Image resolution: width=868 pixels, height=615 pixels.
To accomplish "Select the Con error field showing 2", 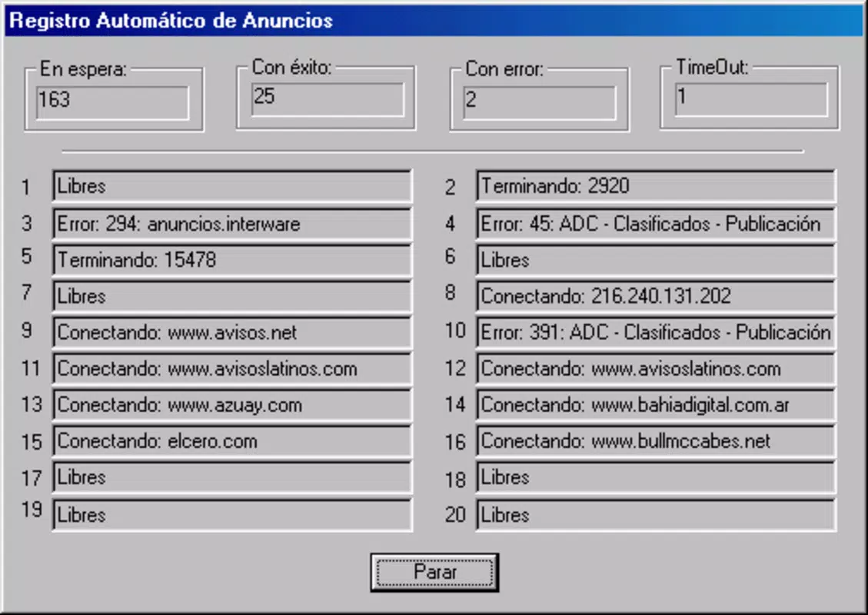I will (540, 102).
